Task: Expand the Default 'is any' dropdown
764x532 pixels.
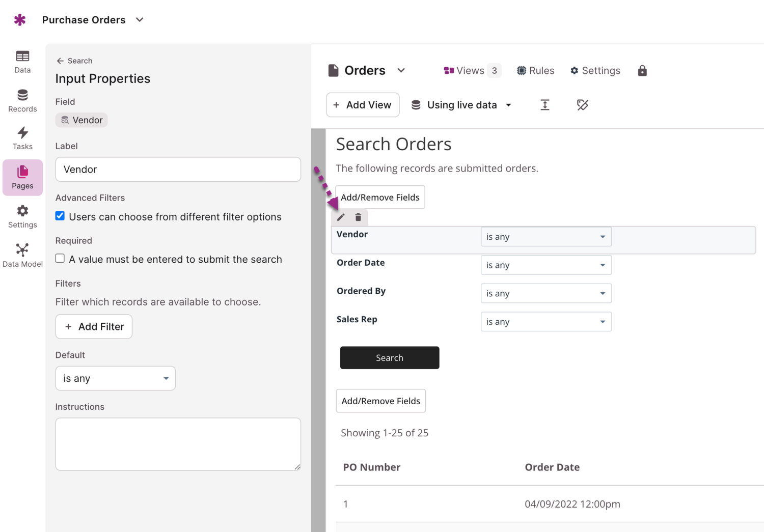Action: coord(115,378)
